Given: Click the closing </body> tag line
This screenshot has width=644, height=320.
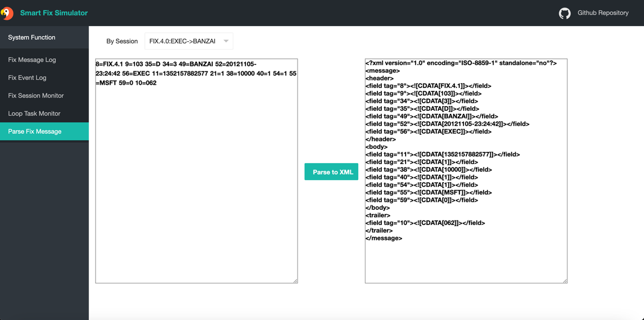Looking at the screenshot, I should point(378,208).
